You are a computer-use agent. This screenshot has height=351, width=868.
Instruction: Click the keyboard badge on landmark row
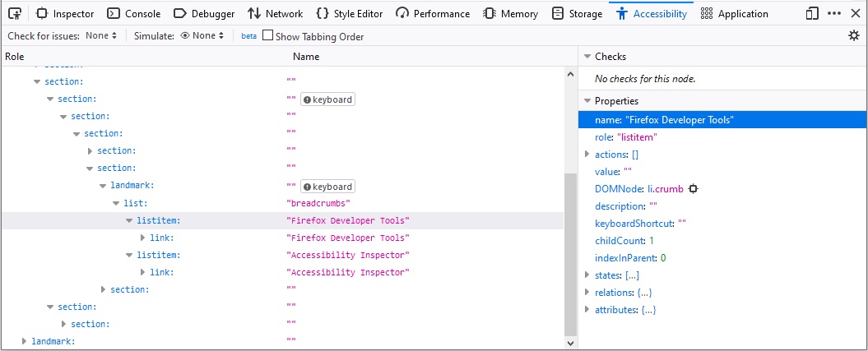pyautogui.click(x=327, y=187)
